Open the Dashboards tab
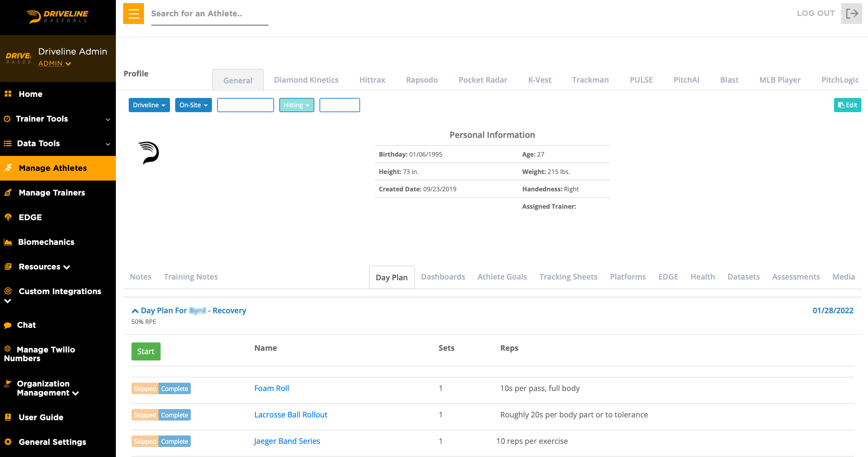The image size is (868, 457). pyautogui.click(x=443, y=277)
